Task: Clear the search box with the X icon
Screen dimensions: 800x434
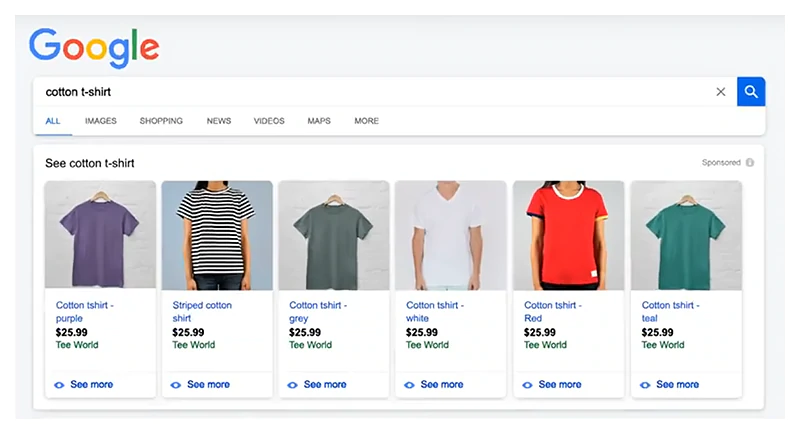Action: (x=721, y=92)
